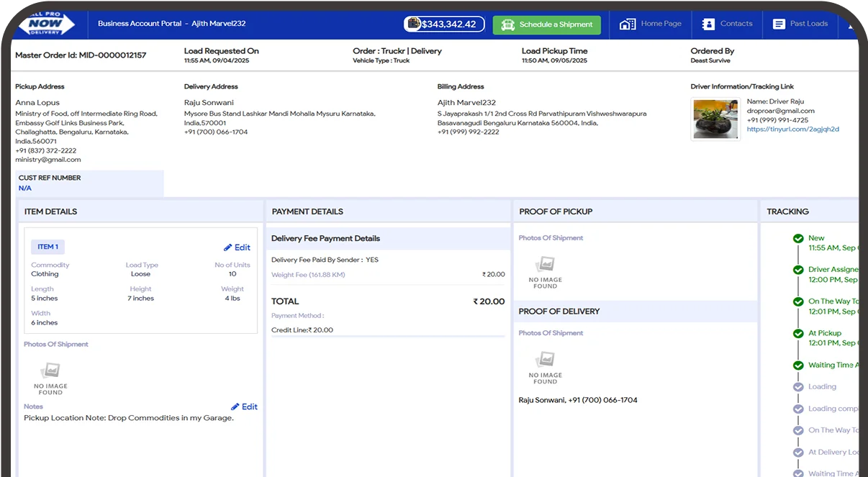This screenshot has height=477, width=868.
Task: Open the Home Page menu item
Action: (x=661, y=24)
